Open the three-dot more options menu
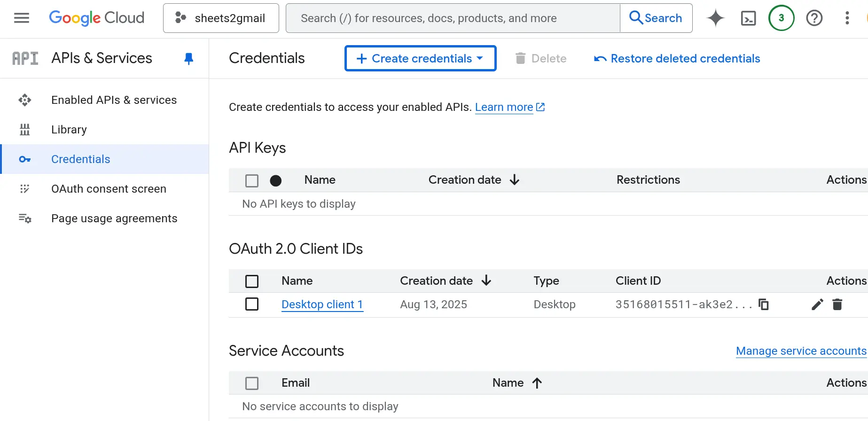Screen dimensions: 868x421 pos(847,18)
